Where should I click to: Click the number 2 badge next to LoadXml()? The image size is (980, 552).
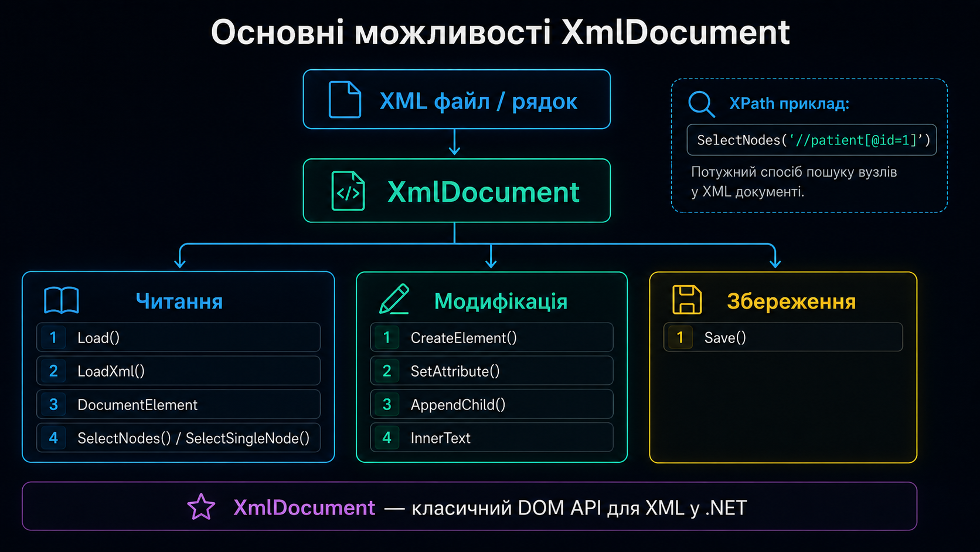pos(53,371)
